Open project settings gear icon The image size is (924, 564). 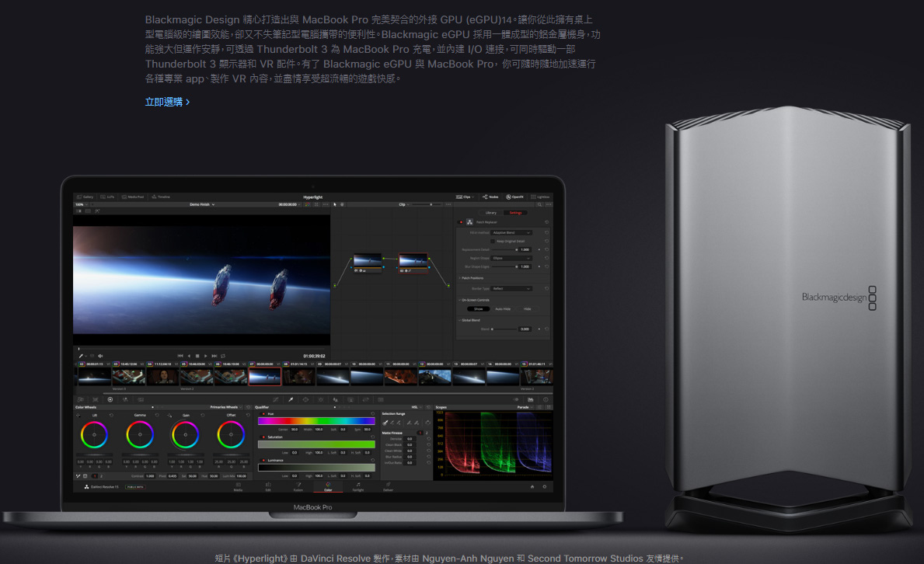(545, 487)
